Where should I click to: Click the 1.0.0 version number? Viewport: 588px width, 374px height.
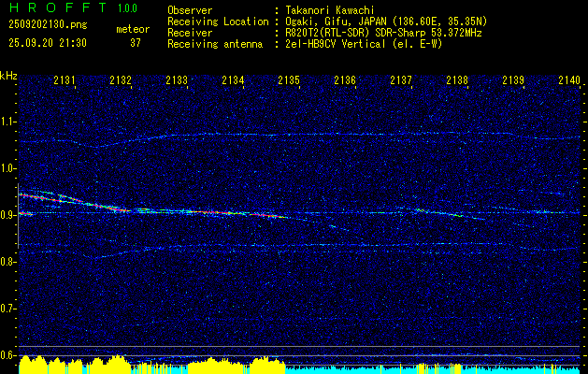click(127, 8)
